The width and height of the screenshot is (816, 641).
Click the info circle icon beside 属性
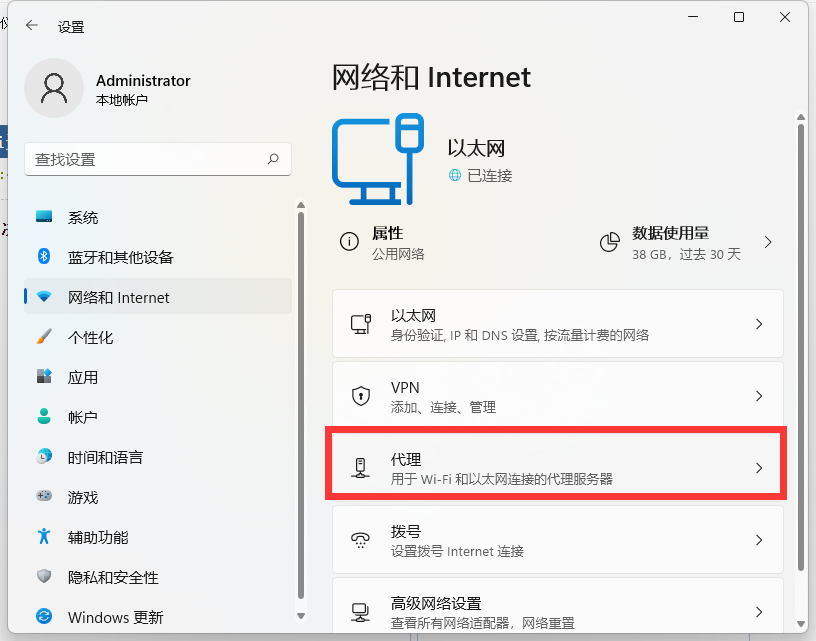[349, 241]
